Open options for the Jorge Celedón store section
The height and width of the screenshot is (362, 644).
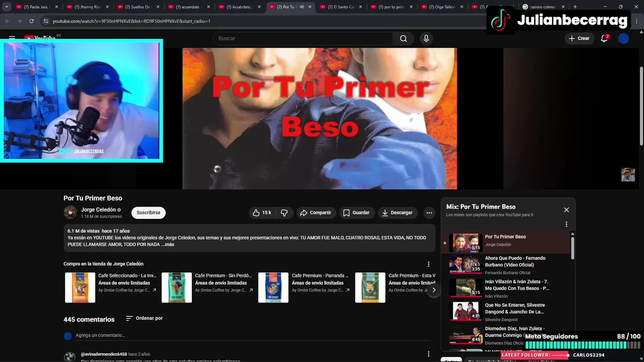coord(429,264)
